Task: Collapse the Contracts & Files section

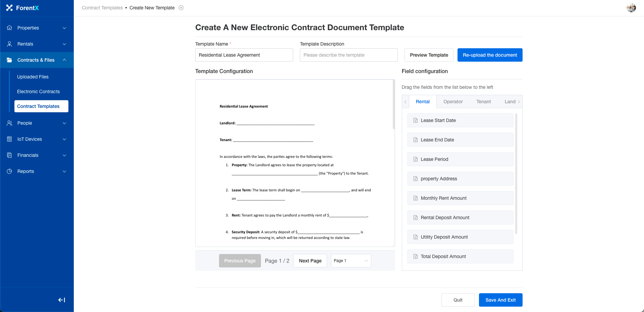Action: coord(64,60)
